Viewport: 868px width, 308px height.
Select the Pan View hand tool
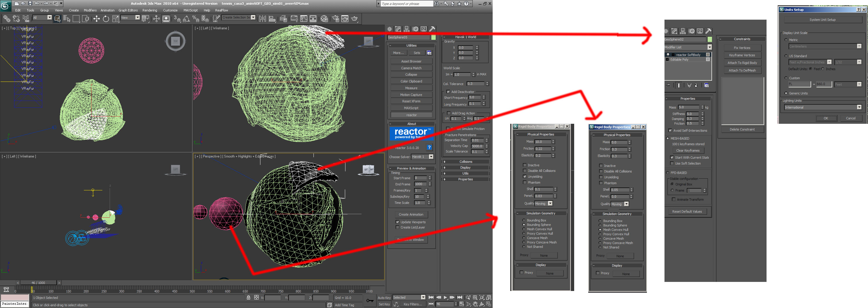pyautogui.click(x=475, y=304)
